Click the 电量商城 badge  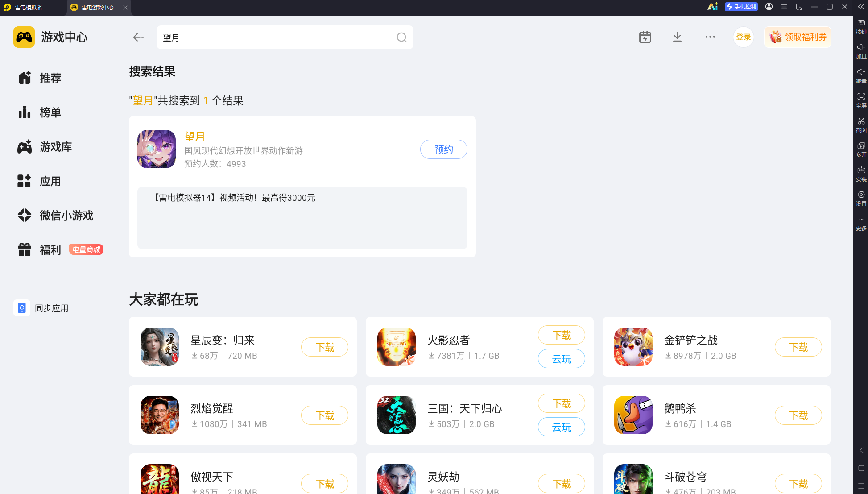(86, 249)
